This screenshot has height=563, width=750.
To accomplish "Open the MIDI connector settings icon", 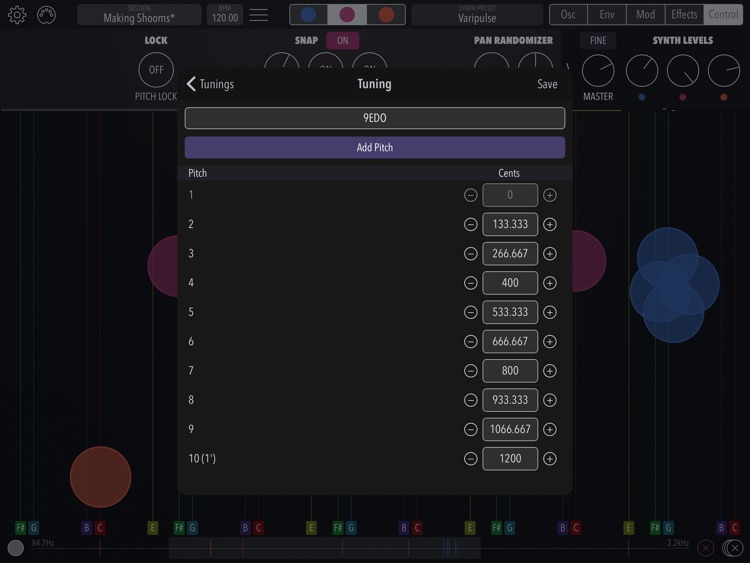I will click(46, 15).
